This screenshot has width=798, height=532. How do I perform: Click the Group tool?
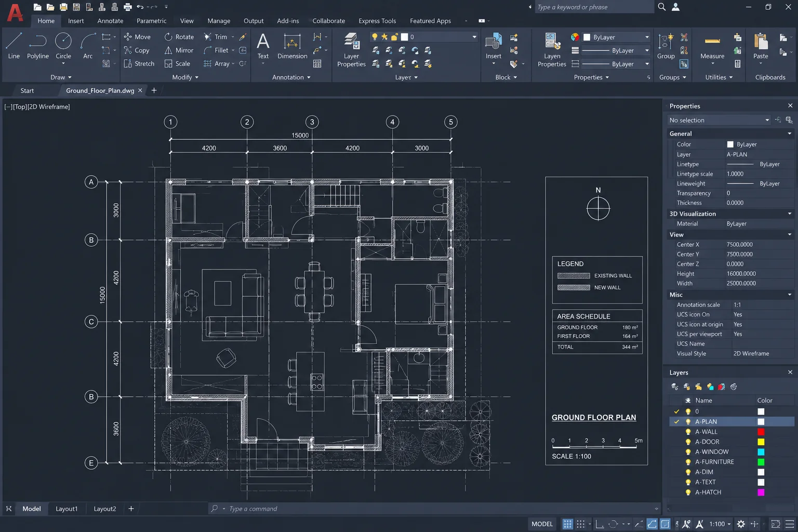(x=666, y=47)
